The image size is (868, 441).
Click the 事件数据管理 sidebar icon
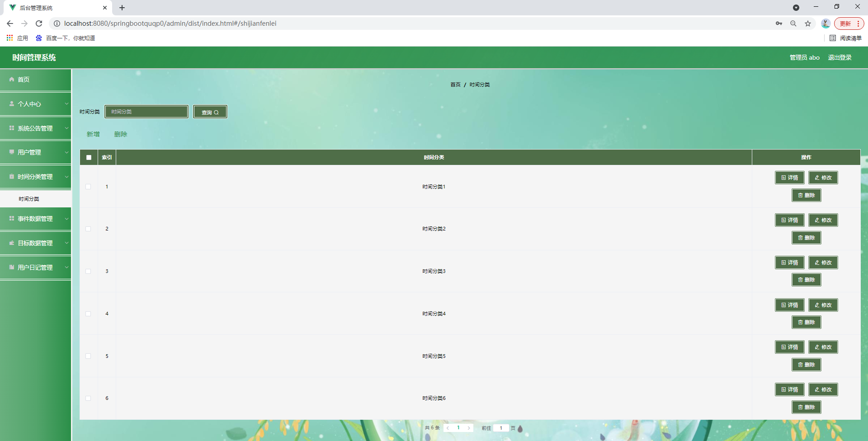pos(11,219)
